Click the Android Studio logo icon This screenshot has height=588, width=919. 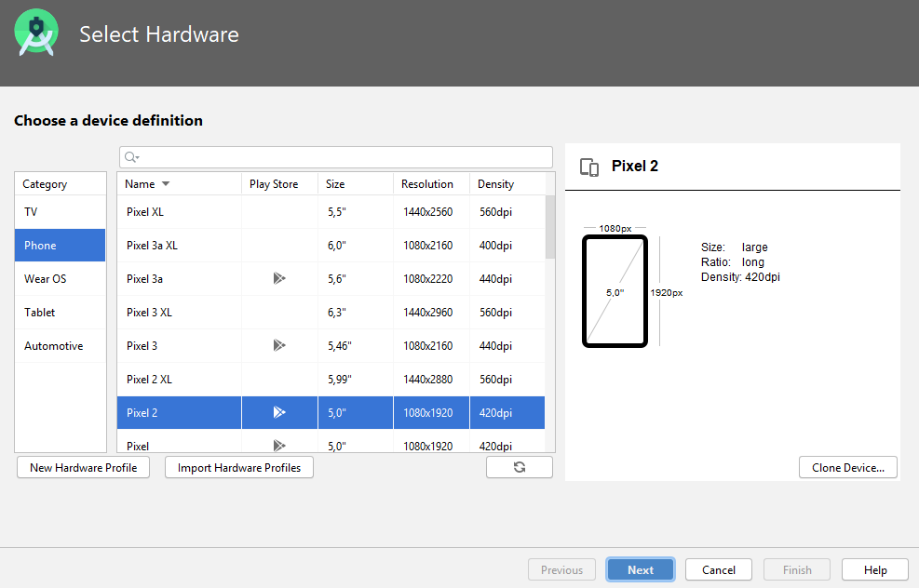click(x=36, y=33)
